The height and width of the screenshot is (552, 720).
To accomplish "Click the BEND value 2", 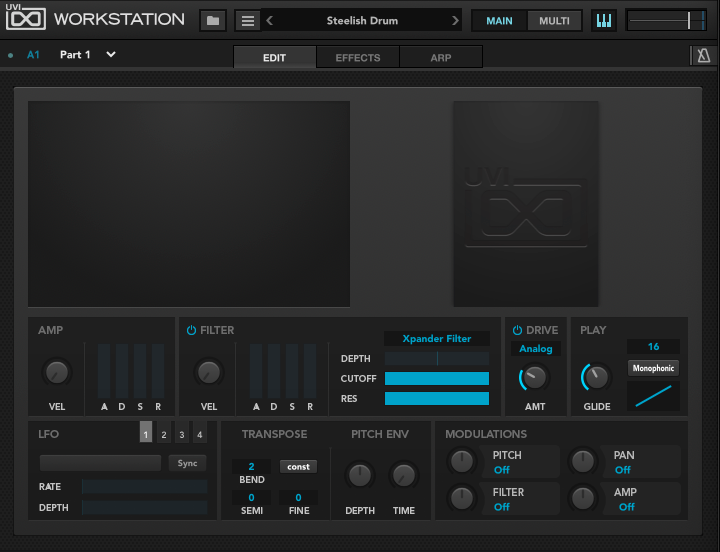I will 251,467.
